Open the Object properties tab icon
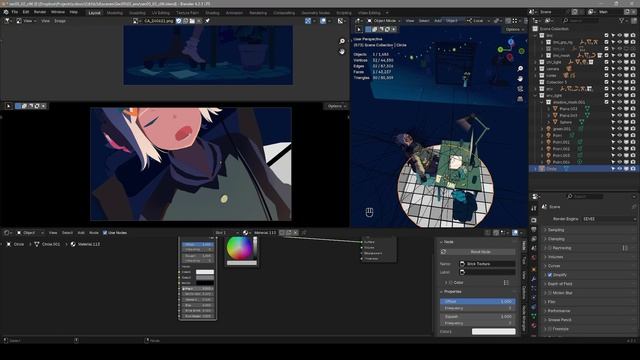This screenshot has height=360, width=640. [534, 269]
